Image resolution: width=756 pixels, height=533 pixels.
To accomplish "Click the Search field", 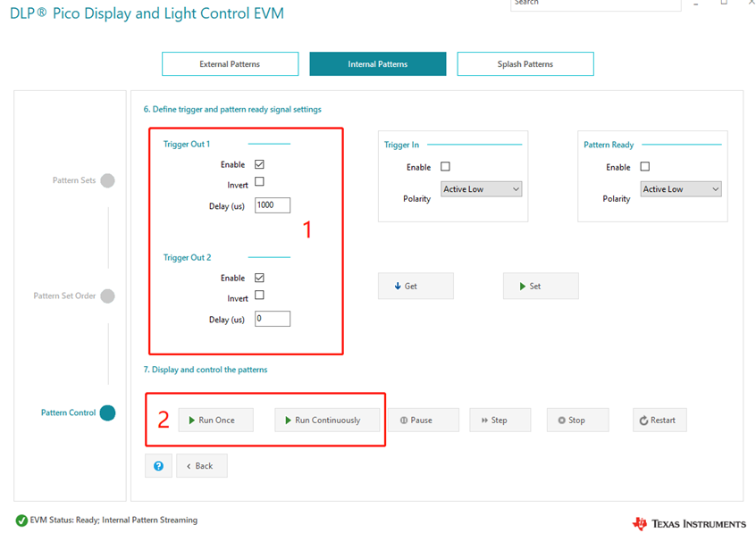I will tap(595, 4).
